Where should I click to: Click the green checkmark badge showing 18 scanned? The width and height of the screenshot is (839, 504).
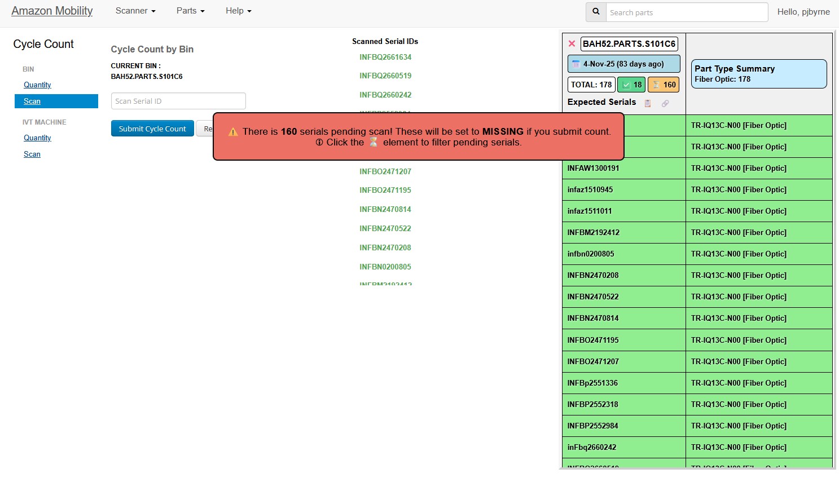pos(631,85)
